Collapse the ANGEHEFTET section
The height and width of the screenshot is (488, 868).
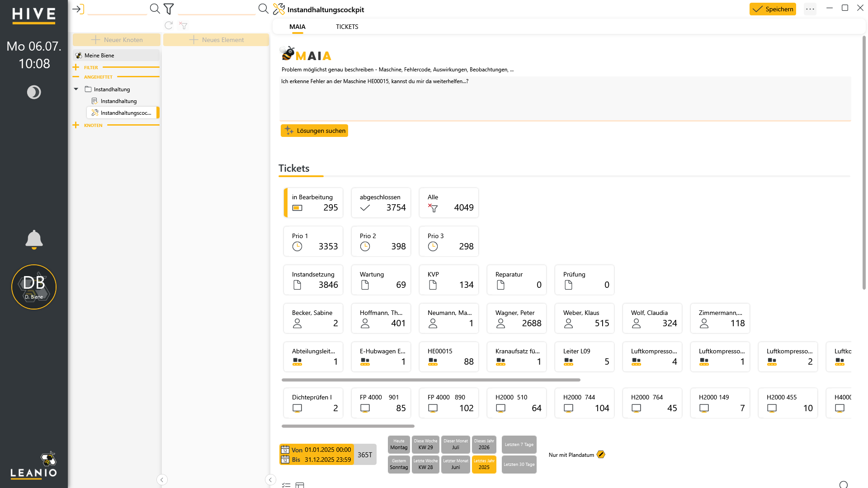76,77
